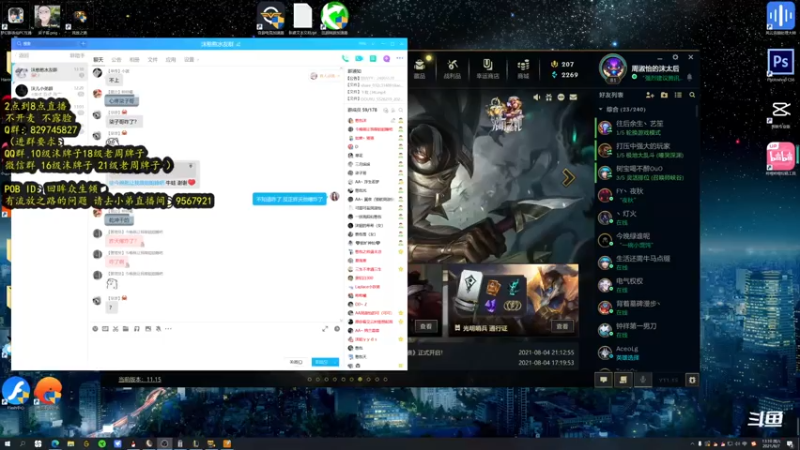Viewport: 800px width, 450px height.
Task: Click the green screen share icon in QQ
Action: [x=373, y=59]
